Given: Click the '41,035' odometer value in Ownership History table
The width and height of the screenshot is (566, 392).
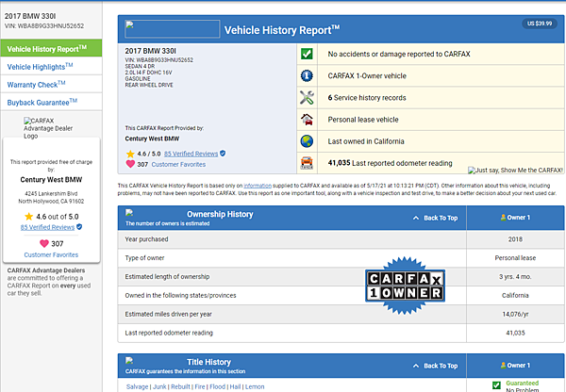Looking at the screenshot, I should click(x=515, y=333).
